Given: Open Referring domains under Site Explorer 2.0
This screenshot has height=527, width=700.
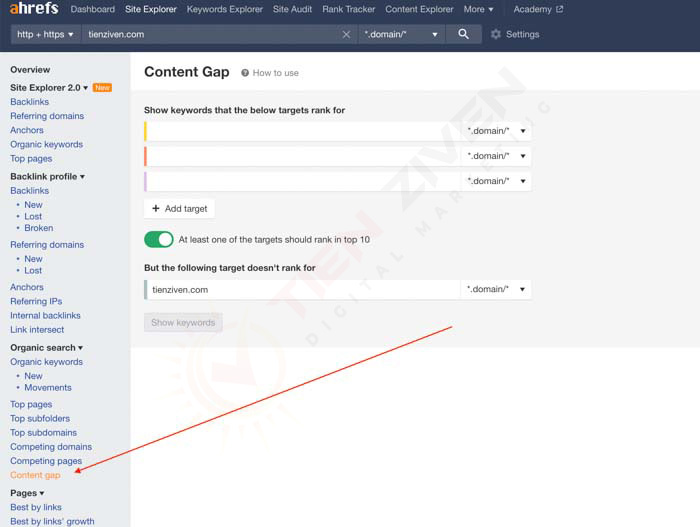Looking at the screenshot, I should tap(47, 116).
